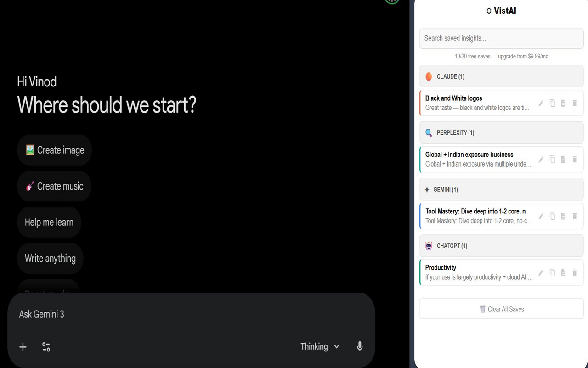Image resolution: width=588 pixels, height=368 pixels.
Task: Delete the Productivity save
Action: tap(574, 272)
